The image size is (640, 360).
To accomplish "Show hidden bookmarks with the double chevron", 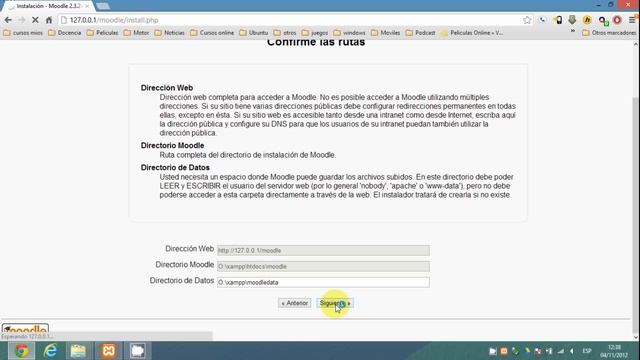I will pyautogui.click(x=573, y=31).
